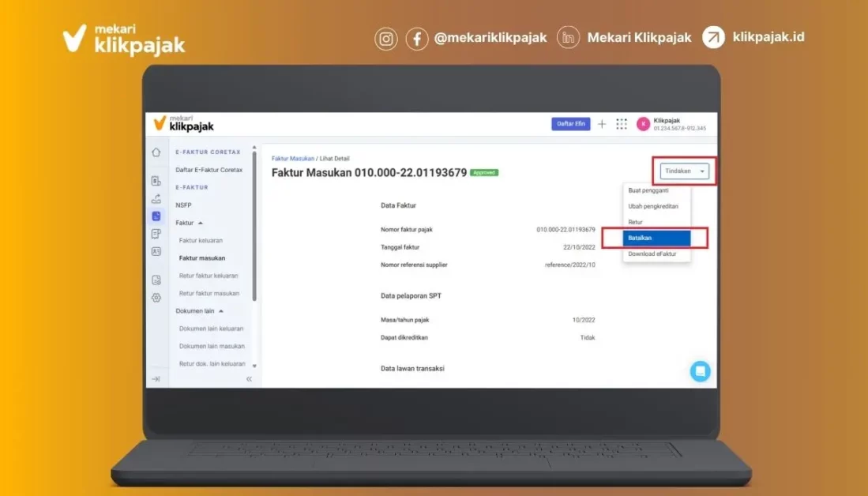The height and width of the screenshot is (496, 868).
Task: Click the arrow website icon beside klikpajak.id
Action: pos(713,38)
